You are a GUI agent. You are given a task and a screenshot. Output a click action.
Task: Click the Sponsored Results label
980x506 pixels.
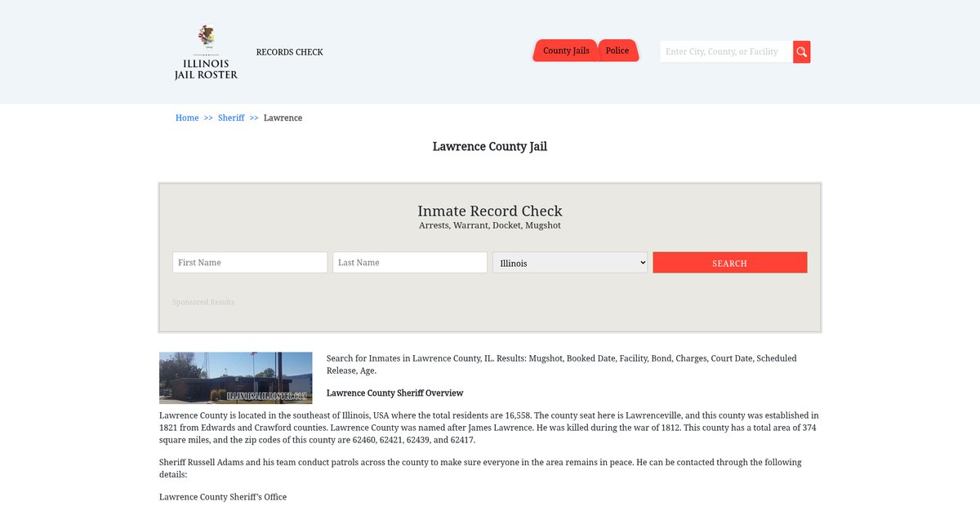coord(203,302)
